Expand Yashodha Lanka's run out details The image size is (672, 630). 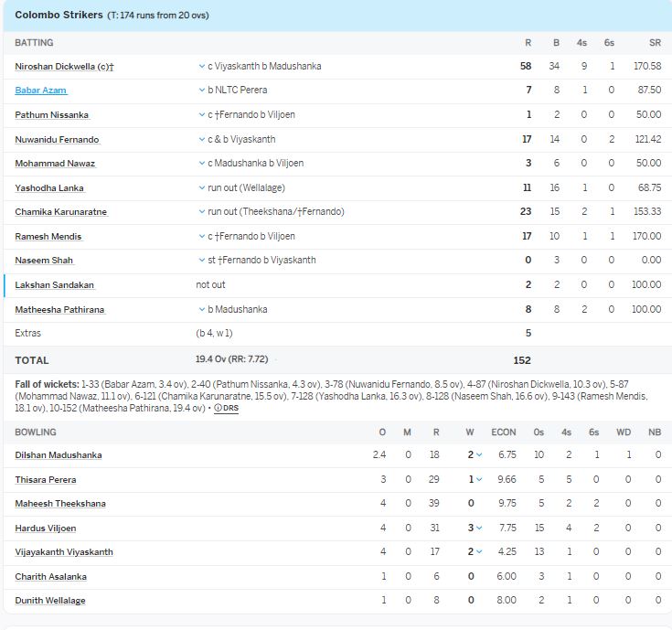pyautogui.click(x=202, y=187)
